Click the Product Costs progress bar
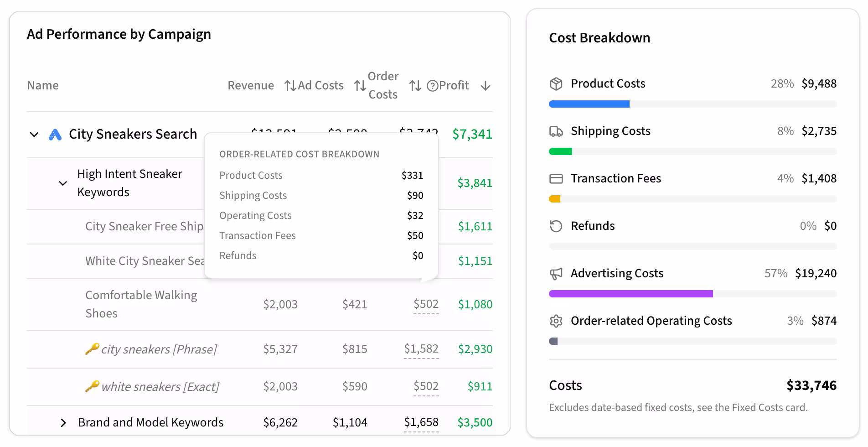 tap(693, 104)
